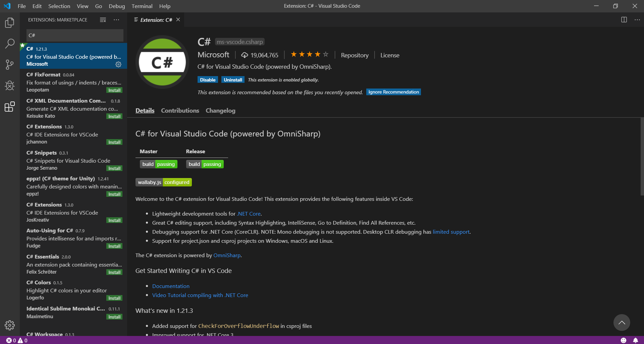Open editor More Actions ellipsis
644x344 pixels.
coord(637,20)
